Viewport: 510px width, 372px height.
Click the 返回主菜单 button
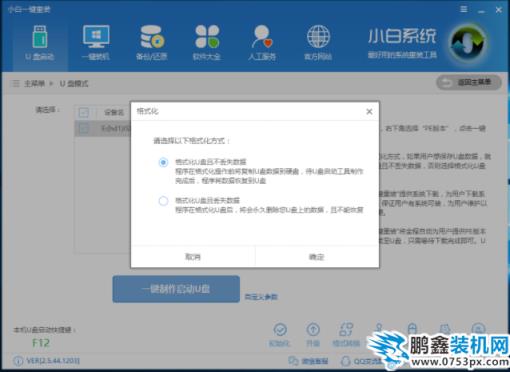(469, 82)
